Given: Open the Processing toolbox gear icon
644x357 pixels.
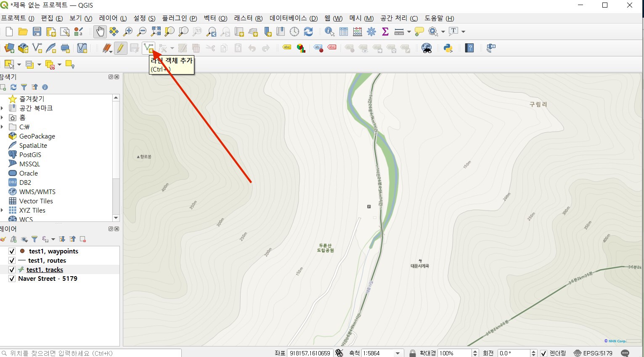Looking at the screenshot, I should coord(371,32).
